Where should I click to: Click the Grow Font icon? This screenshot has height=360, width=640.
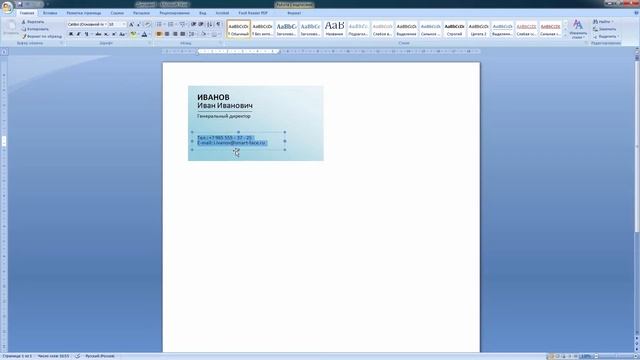[x=131, y=24]
